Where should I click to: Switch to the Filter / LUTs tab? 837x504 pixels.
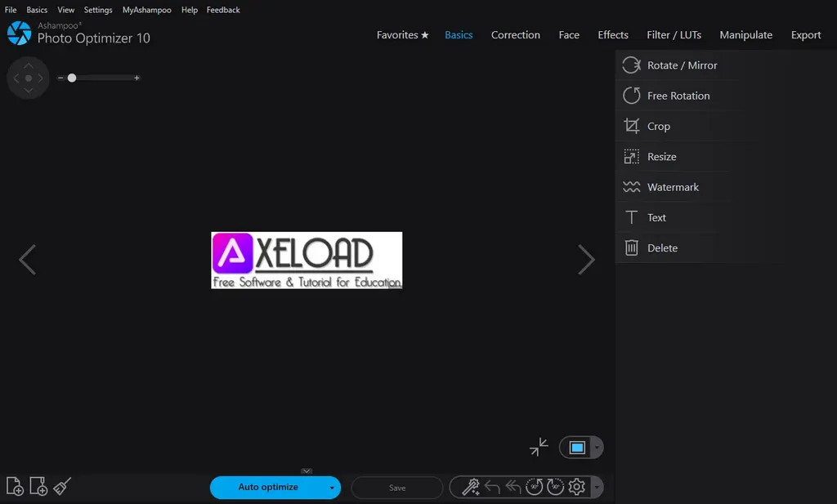(x=674, y=34)
